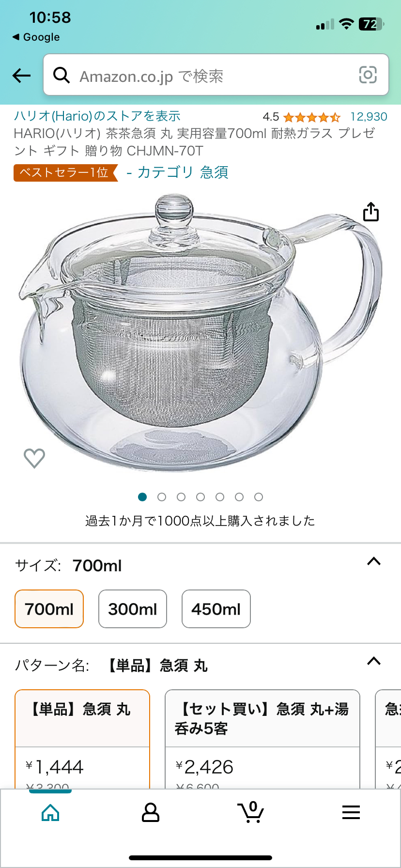Collapse the サイズ section chevron
The height and width of the screenshot is (868, 401).
pos(374,561)
